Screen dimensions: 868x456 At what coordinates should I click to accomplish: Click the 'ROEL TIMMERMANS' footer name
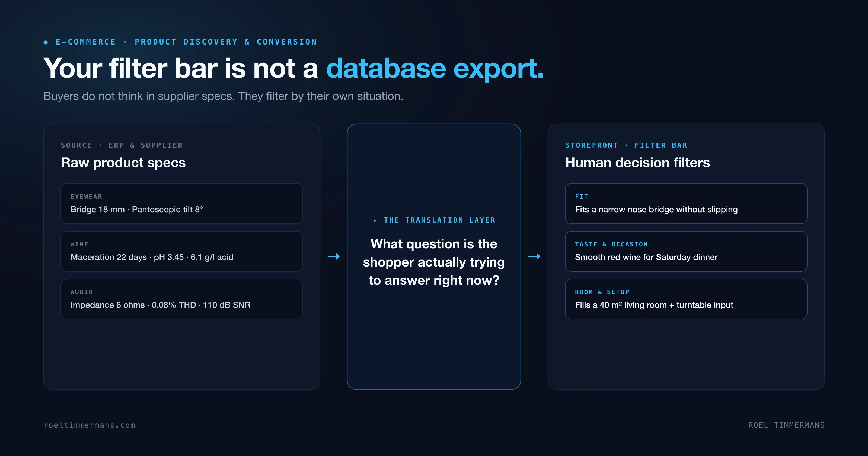click(786, 425)
